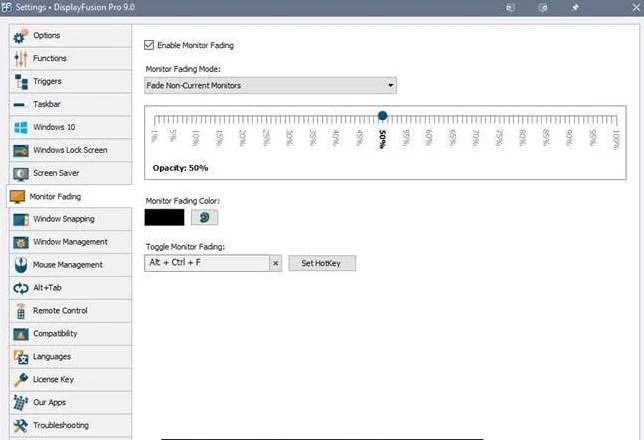Click the 1% tick label on slider

point(154,136)
